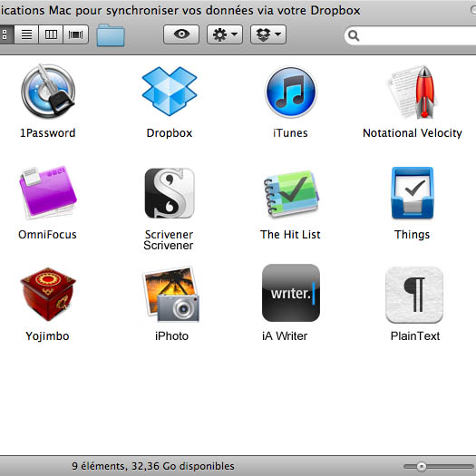Select The Hit List notebook icon
Screen dimensions: 476x476
point(291,194)
